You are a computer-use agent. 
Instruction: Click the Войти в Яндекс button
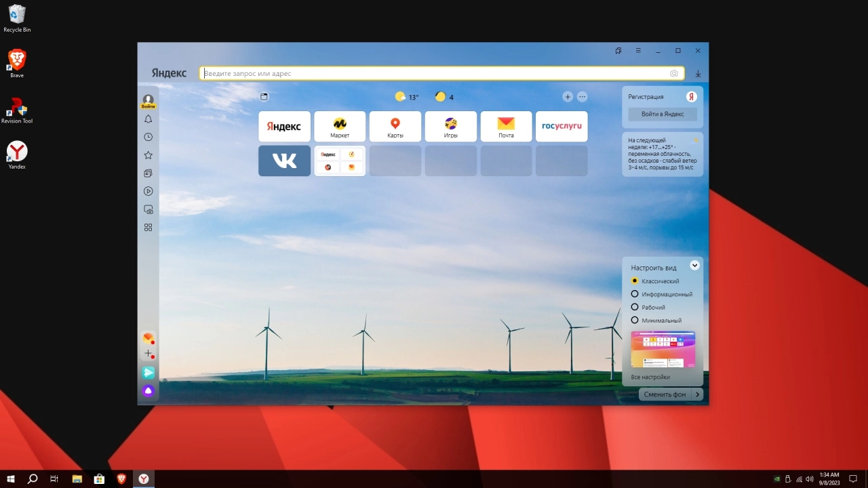[x=663, y=114]
